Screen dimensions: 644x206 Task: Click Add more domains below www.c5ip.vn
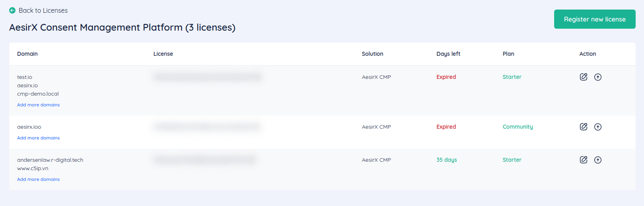pyautogui.click(x=39, y=179)
